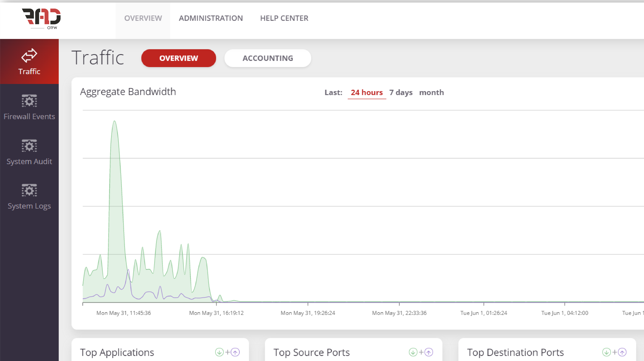The width and height of the screenshot is (644, 361).
Task: Click purple upload arrow in Top Destination Ports
Action: pyautogui.click(x=622, y=352)
